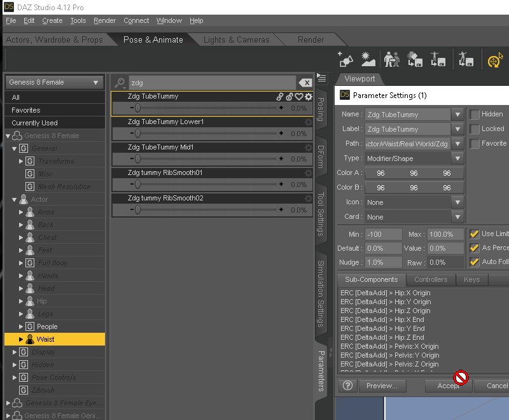Toggle the Hidden checkbox
Viewport: 509px width, 420px height.
pos(475,115)
